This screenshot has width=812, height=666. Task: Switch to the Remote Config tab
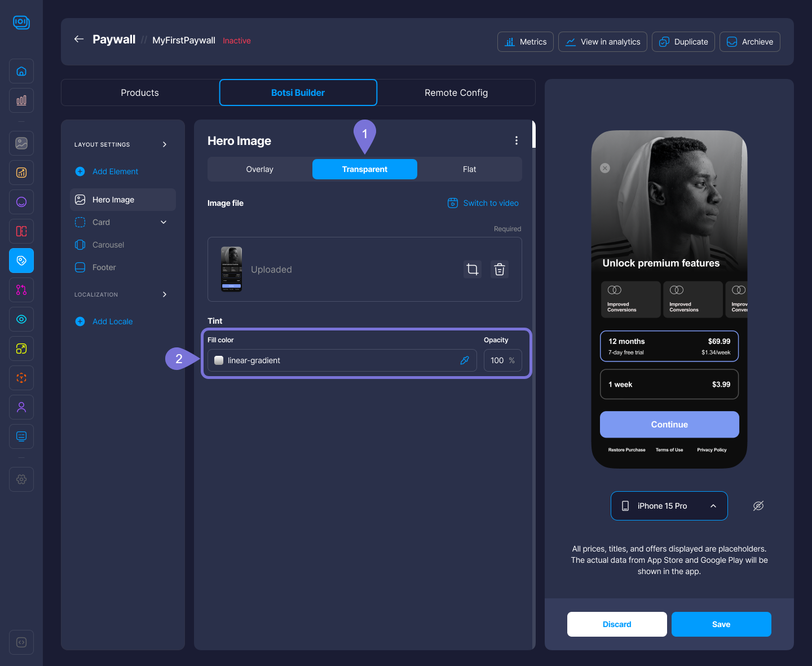456,92
